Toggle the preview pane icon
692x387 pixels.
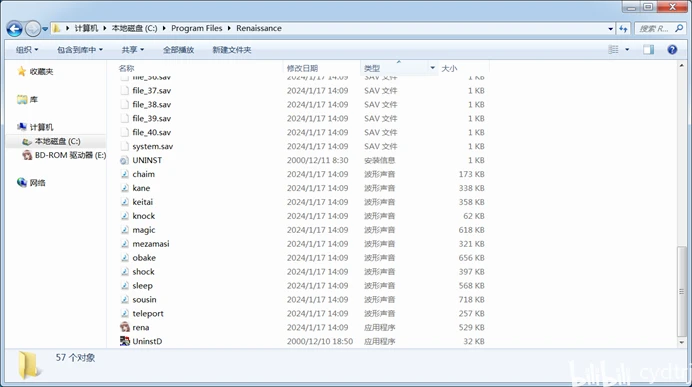[648, 49]
